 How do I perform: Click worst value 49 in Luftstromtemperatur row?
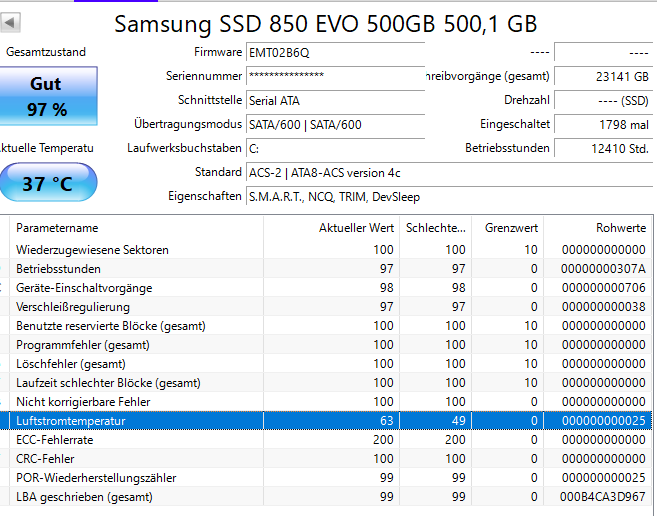[x=459, y=420]
